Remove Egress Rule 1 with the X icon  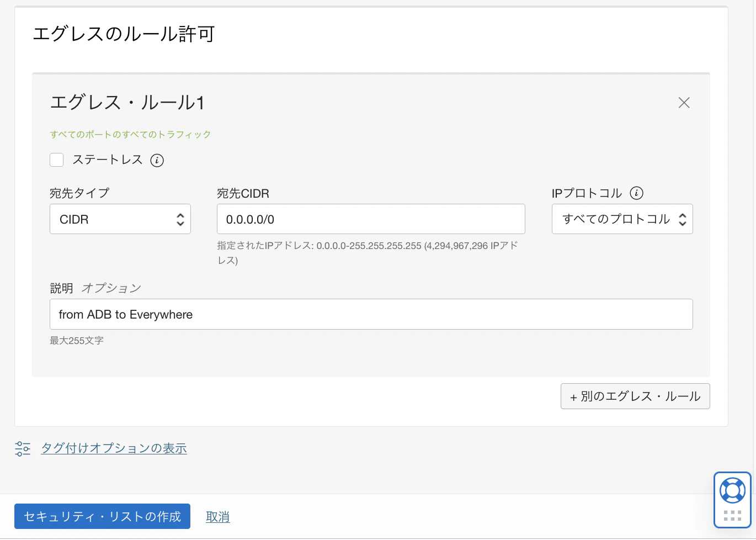(x=684, y=103)
